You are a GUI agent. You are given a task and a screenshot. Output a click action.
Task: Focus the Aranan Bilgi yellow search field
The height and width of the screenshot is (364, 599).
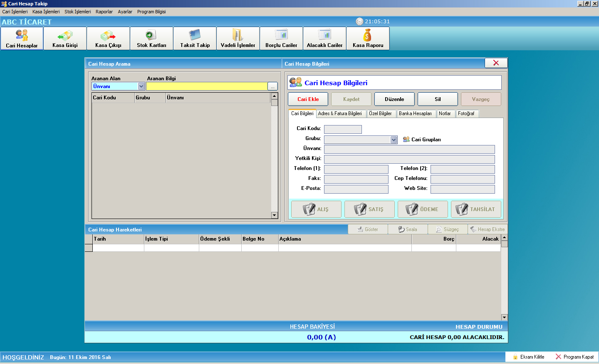coord(206,86)
